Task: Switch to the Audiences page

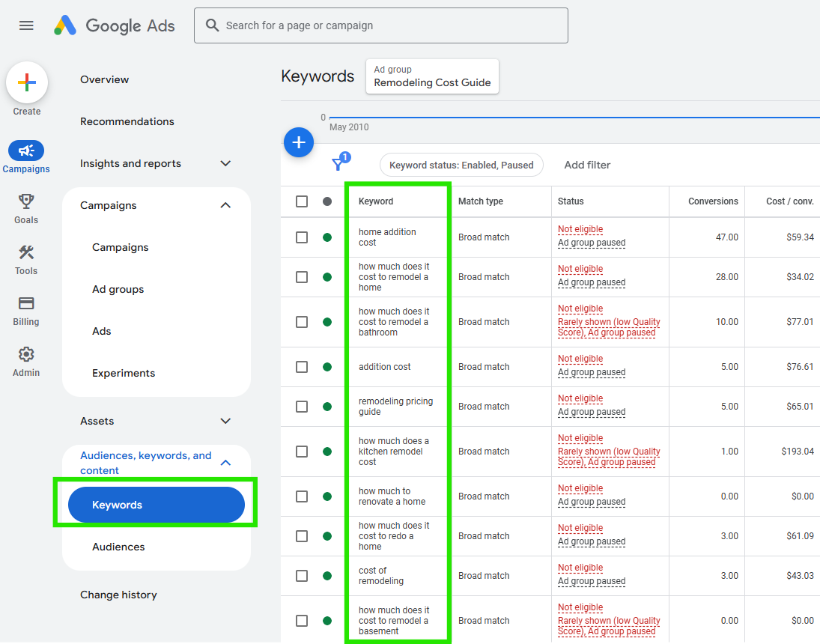Action: click(x=118, y=547)
